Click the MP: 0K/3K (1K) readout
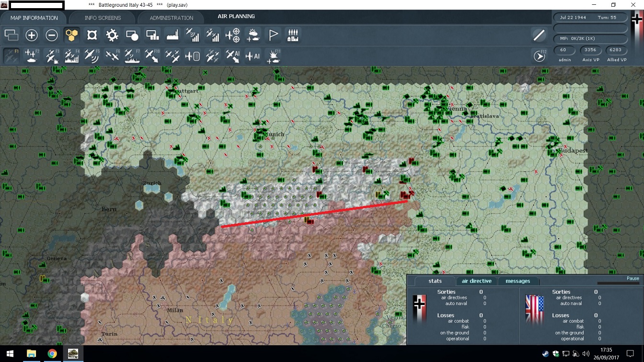 tap(590, 38)
